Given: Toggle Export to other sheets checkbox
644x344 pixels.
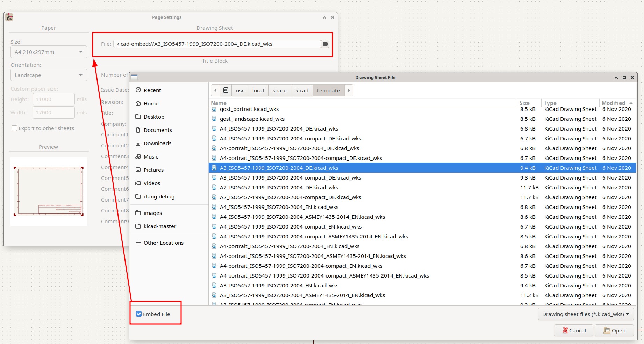Looking at the screenshot, I should point(15,128).
